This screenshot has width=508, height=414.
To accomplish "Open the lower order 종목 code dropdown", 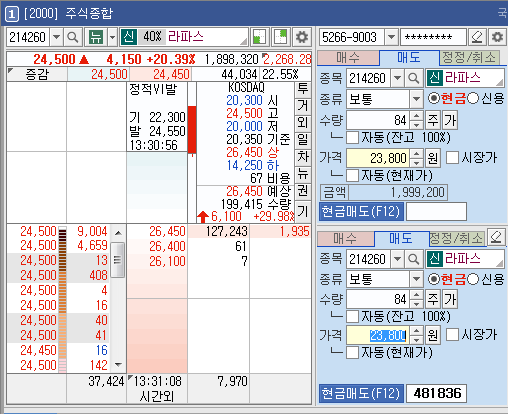I will pyautogui.click(x=397, y=259).
